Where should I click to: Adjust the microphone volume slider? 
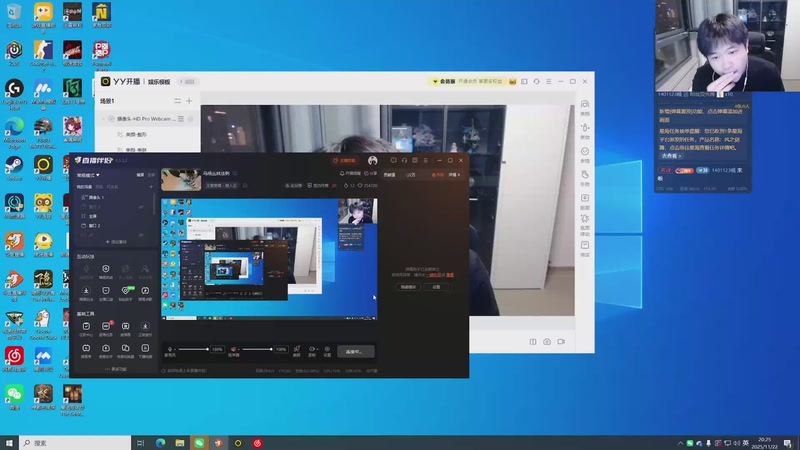pos(193,349)
